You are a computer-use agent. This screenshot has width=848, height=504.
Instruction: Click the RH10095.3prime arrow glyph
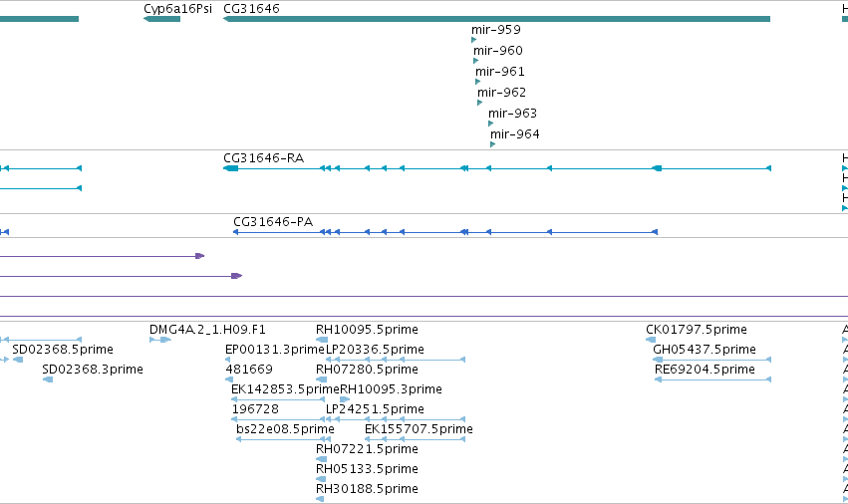coord(345,399)
